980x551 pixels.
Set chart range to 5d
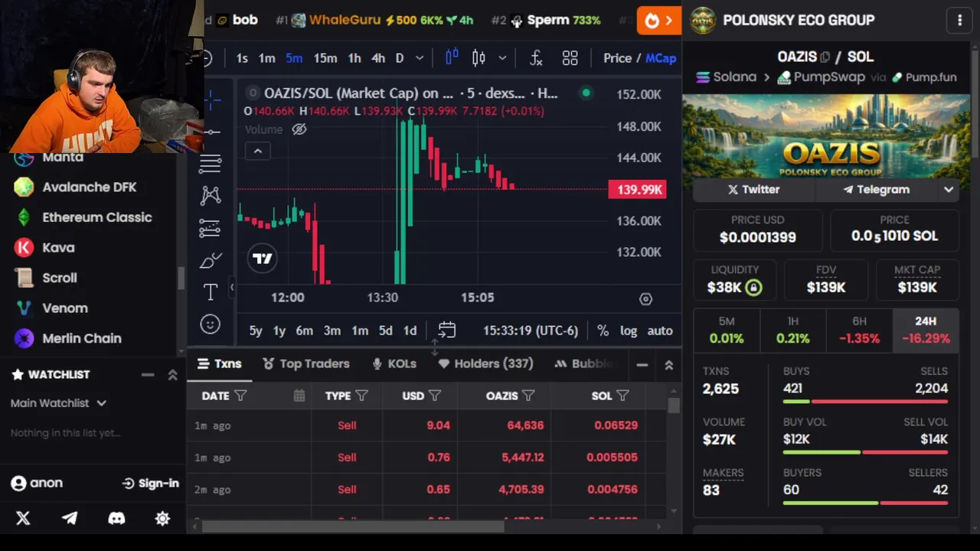click(385, 331)
